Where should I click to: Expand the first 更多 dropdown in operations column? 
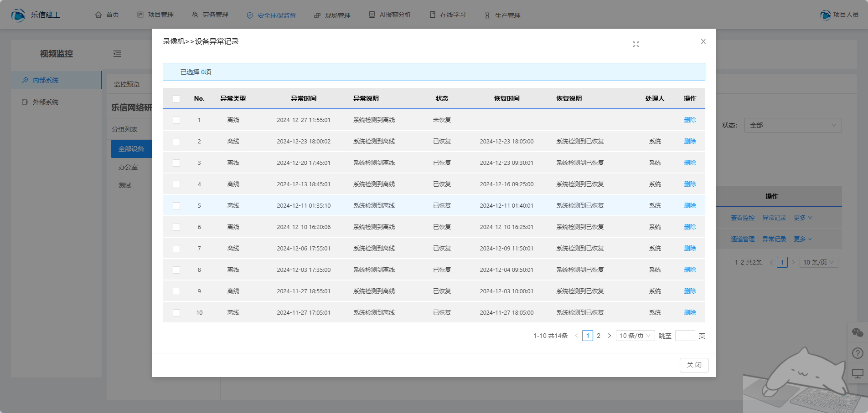[802, 218]
